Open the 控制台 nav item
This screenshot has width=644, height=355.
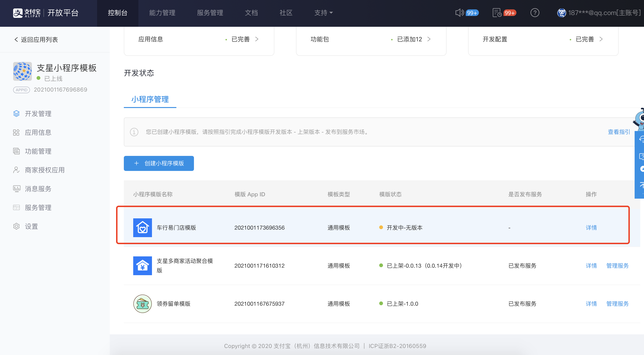tap(118, 13)
